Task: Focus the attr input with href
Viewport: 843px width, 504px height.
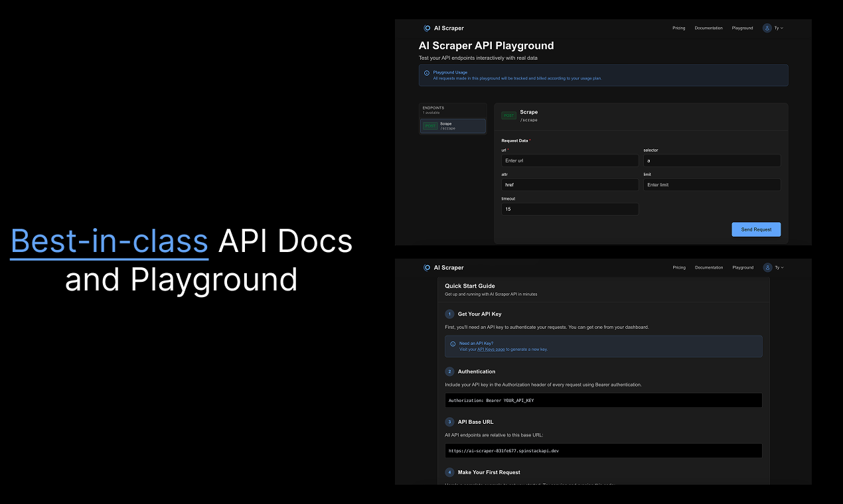Action: (570, 185)
